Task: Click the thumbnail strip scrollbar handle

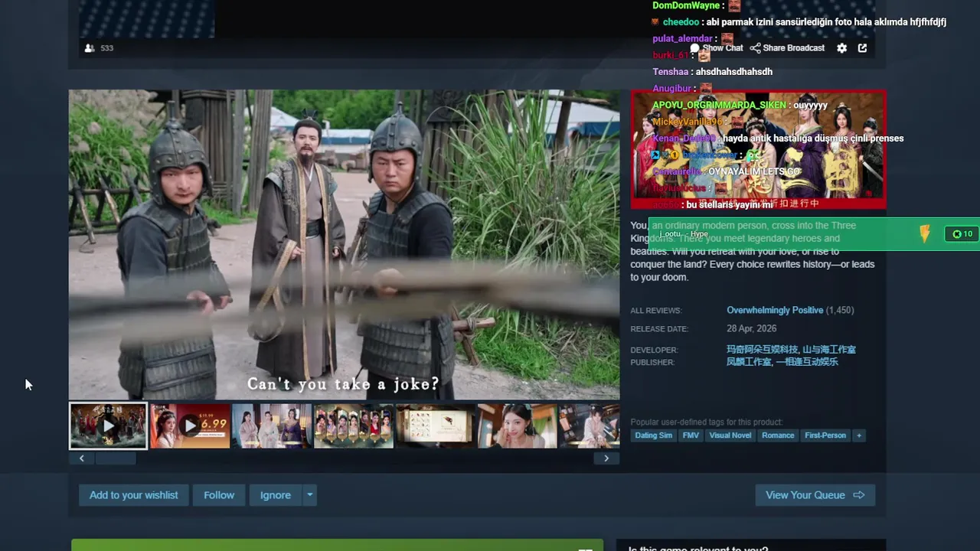Action: [x=115, y=458]
